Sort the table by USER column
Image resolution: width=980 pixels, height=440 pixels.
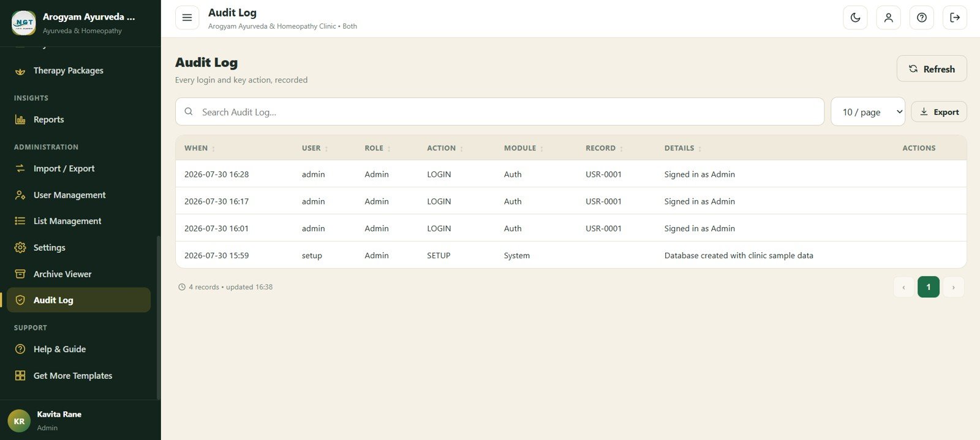click(x=315, y=148)
